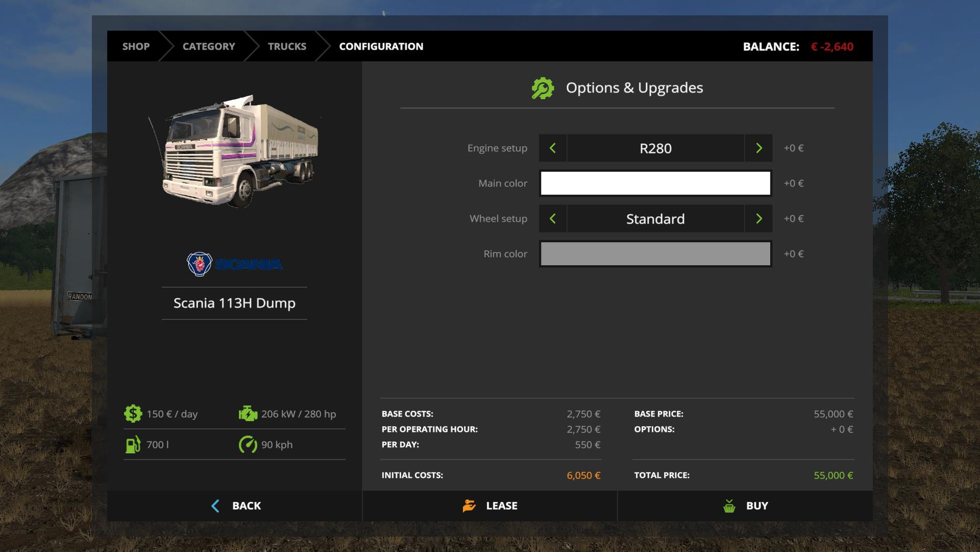Click the daily upkeep dollar icon
The width and height of the screenshot is (980, 552).
tap(133, 414)
